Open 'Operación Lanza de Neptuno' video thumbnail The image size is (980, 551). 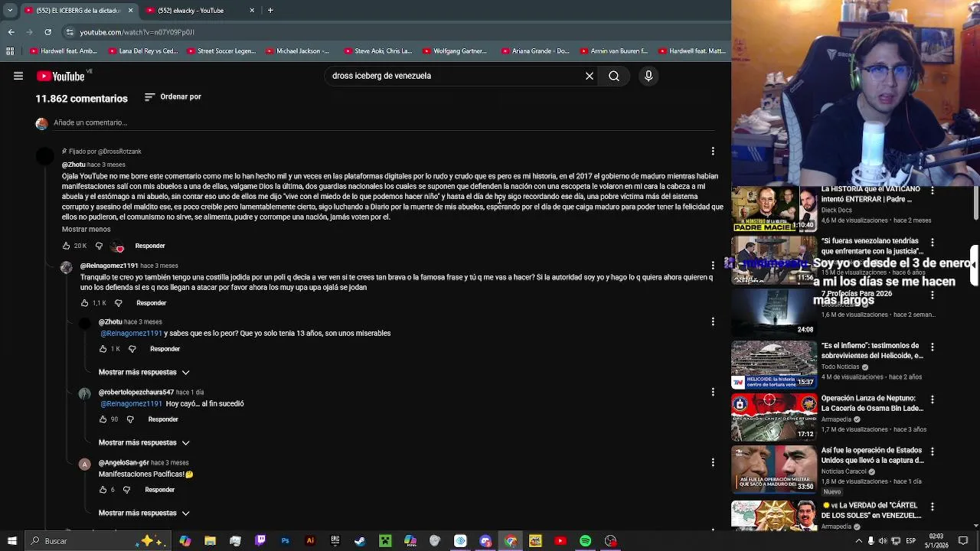[774, 417]
